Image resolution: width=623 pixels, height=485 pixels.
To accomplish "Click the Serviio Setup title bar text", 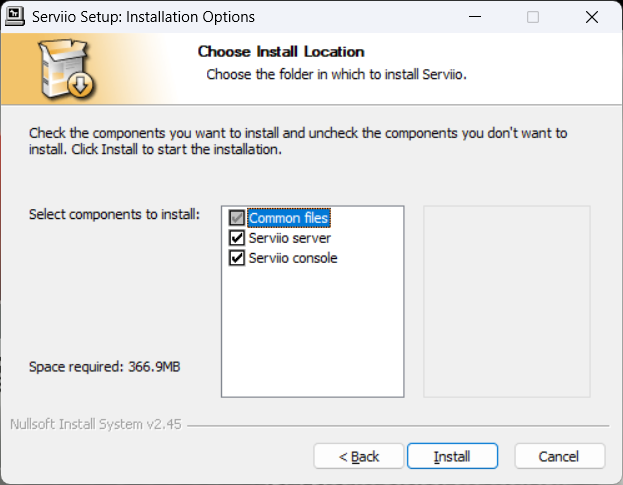I will tap(143, 17).
